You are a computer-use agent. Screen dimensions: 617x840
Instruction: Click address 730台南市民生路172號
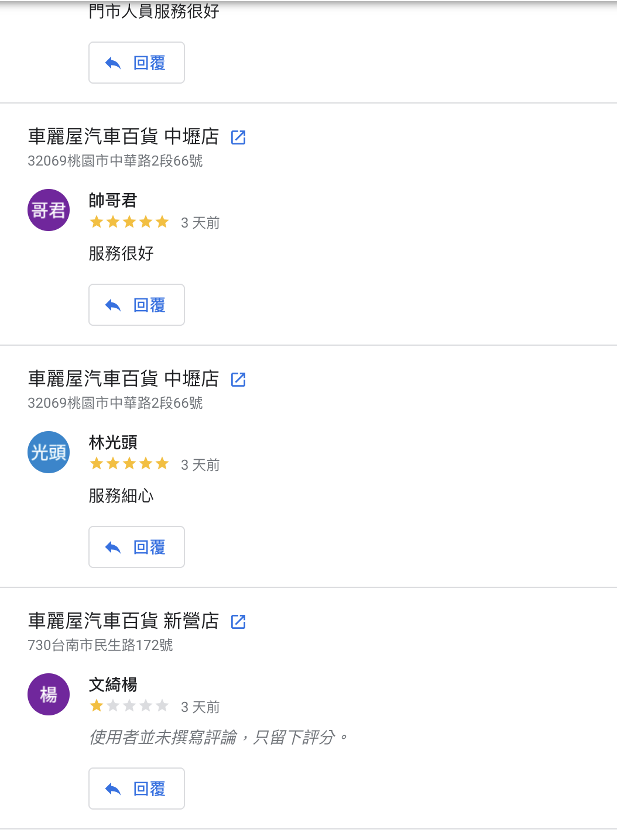[x=100, y=645]
